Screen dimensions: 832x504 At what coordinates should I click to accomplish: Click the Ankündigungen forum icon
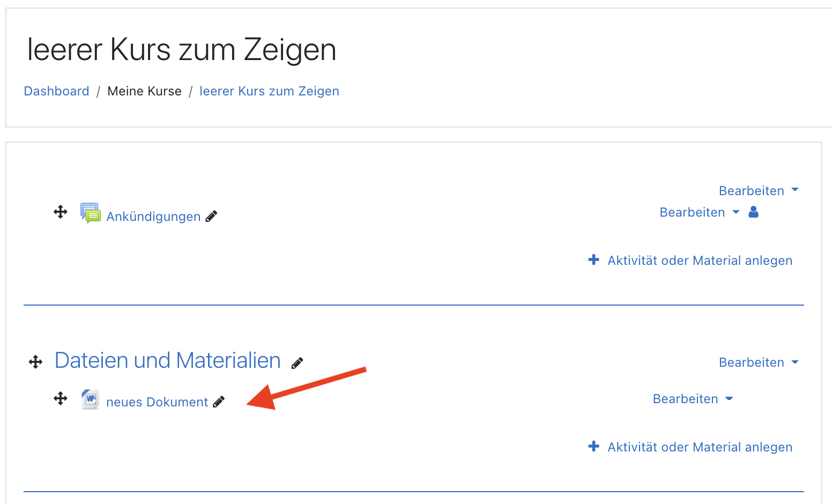(x=90, y=213)
